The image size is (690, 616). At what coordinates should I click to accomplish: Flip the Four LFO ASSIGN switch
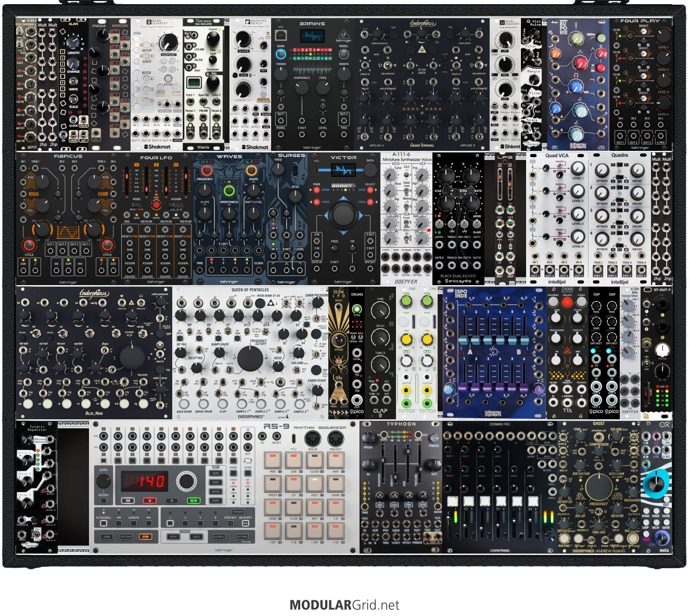click(176, 206)
